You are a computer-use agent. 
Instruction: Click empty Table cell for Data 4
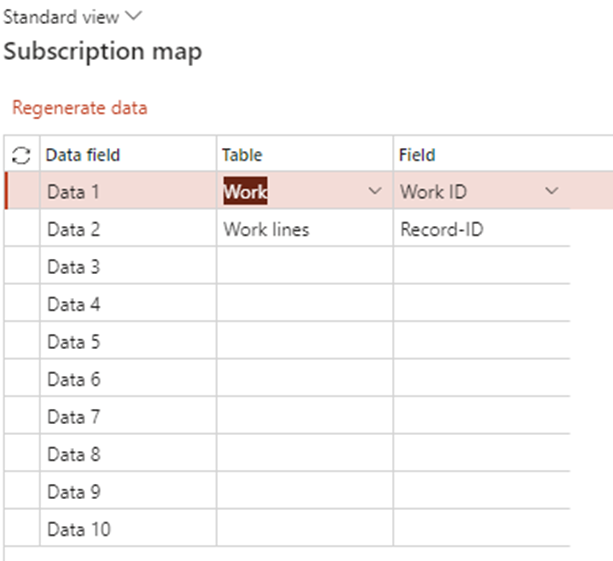305,304
